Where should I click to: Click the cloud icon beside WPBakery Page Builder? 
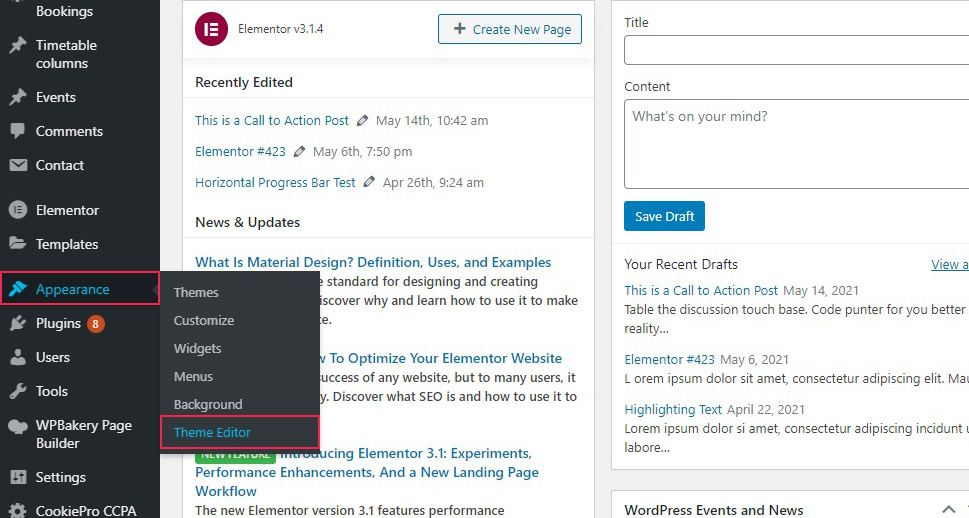pos(18,426)
